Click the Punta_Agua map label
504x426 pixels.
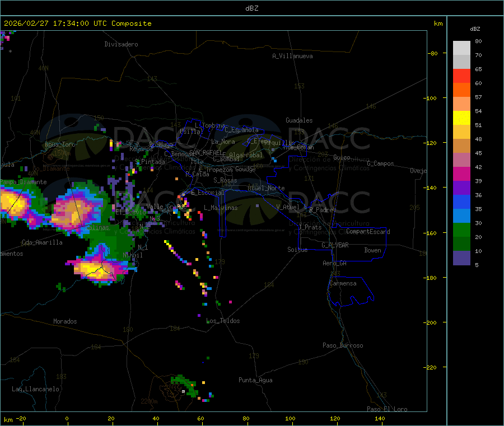point(255,380)
